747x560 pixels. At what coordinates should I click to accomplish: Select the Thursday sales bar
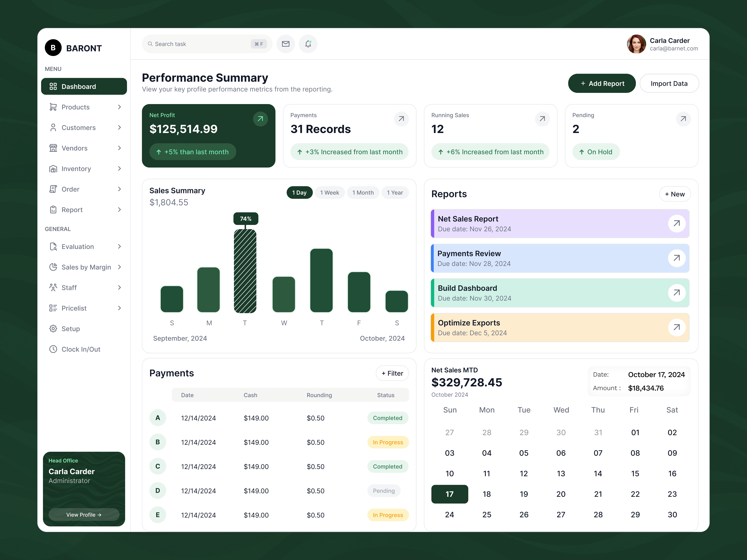click(x=321, y=280)
